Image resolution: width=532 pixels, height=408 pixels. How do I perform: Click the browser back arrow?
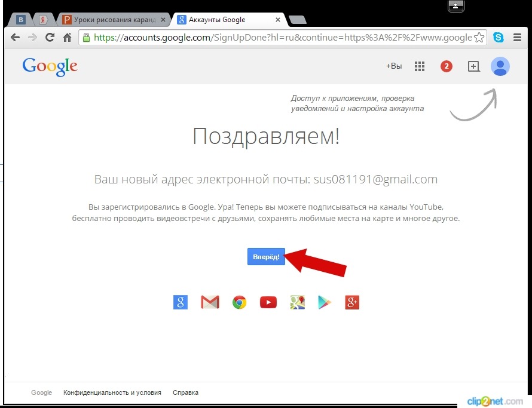pos(16,37)
